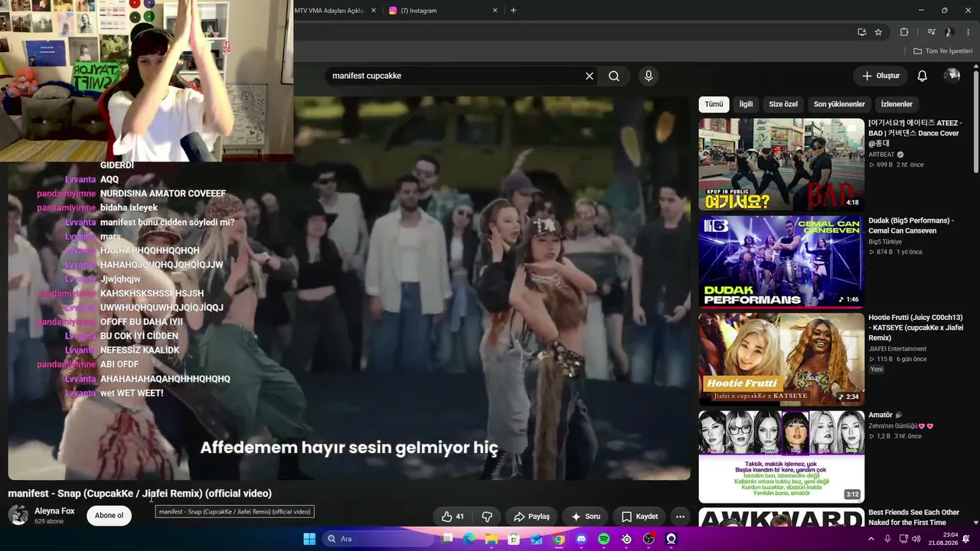Click chat line 'manifest bunu cidden söyledi mi?'

click(167, 223)
